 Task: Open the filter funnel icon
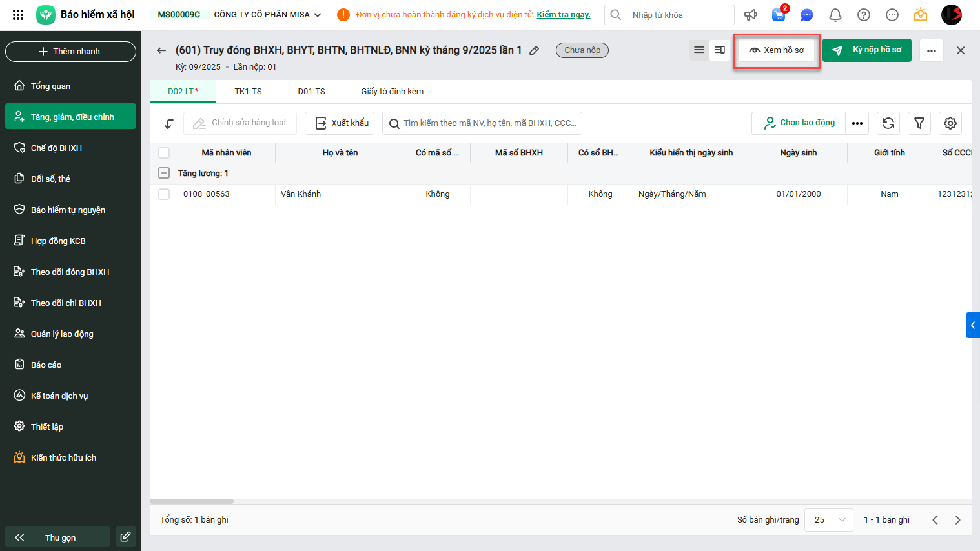coord(919,123)
